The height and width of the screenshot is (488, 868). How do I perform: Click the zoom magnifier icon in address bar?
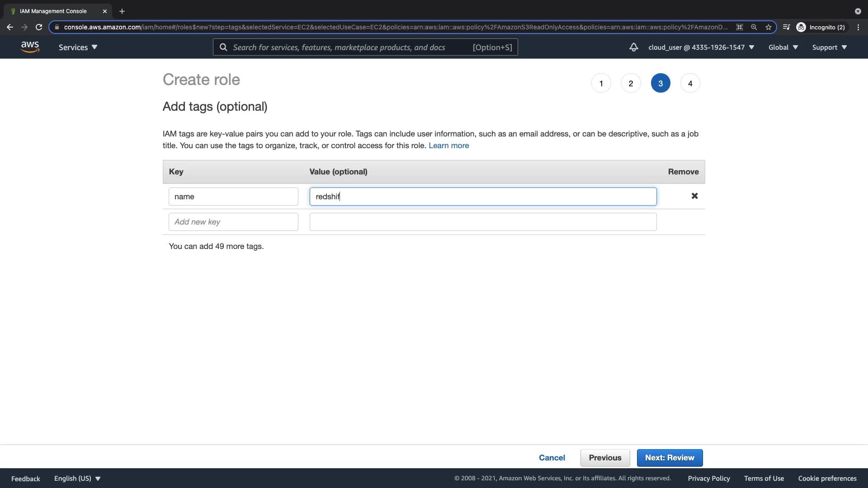[x=754, y=27]
